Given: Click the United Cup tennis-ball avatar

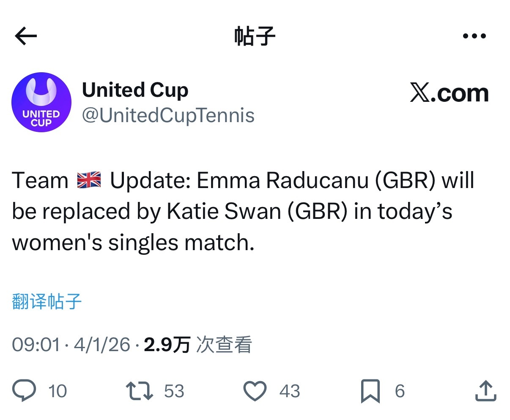Looking at the screenshot, I should click(41, 102).
